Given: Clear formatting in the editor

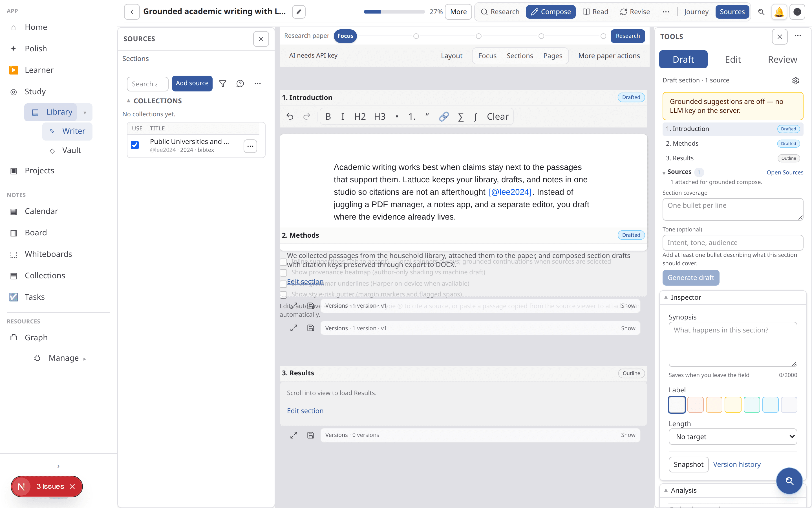Looking at the screenshot, I should point(498,117).
